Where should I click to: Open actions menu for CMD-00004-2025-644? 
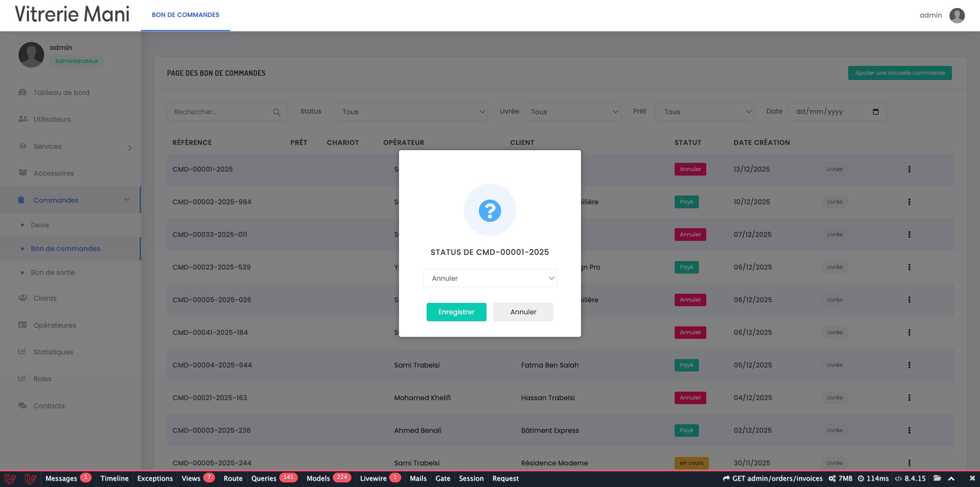click(909, 365)
